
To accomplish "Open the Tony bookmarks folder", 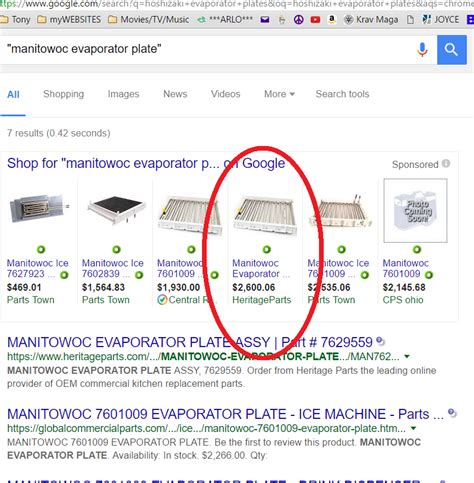I will [x=15, y=20].
